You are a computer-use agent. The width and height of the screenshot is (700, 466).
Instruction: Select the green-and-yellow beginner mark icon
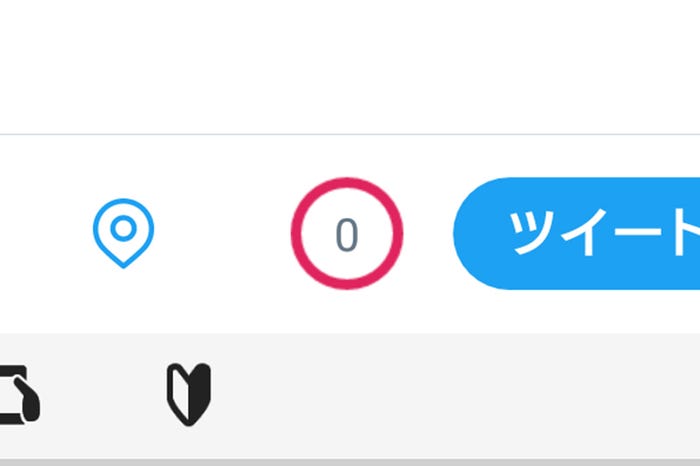click(x=189, y=394)
